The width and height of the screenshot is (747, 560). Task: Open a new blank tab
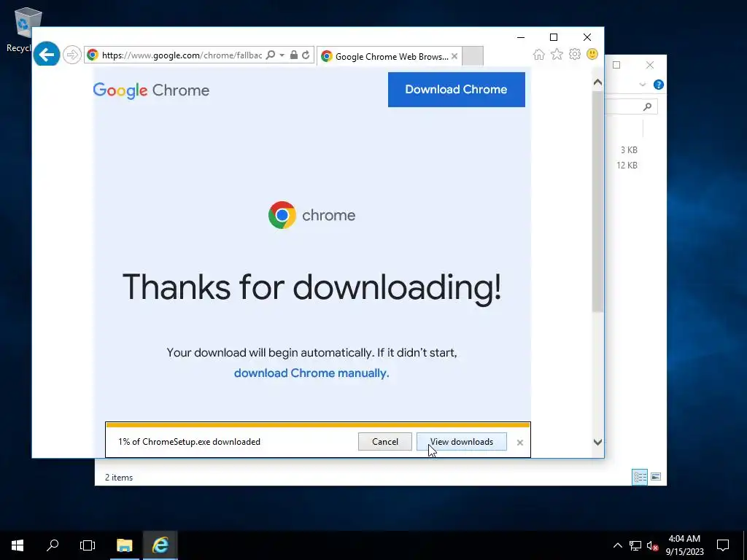[x=473, y=56]
